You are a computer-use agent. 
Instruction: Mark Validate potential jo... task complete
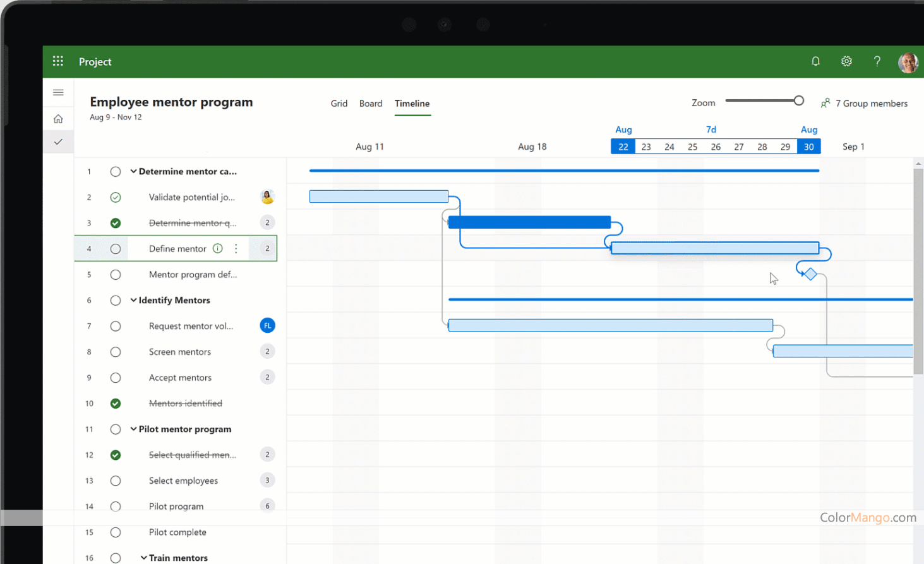point(116,198)
